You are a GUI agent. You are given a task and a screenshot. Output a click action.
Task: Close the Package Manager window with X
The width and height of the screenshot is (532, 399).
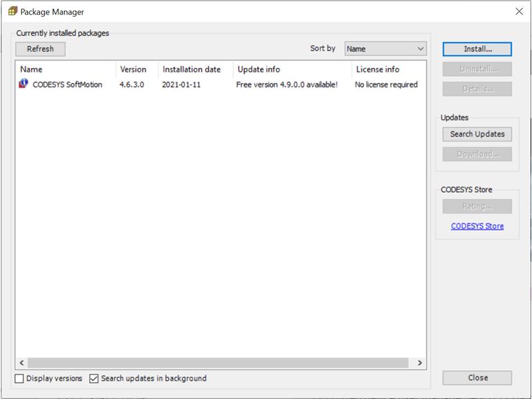[519, 11]
